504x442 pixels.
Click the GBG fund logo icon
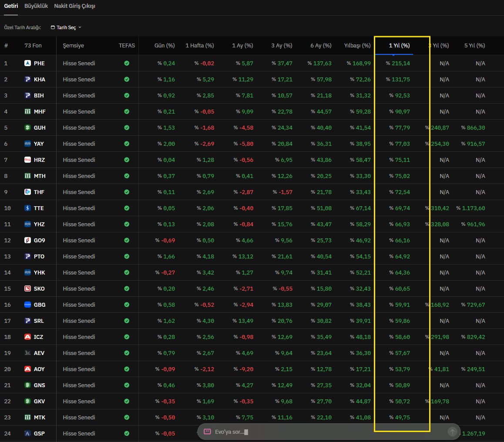[x=28, y=305]
